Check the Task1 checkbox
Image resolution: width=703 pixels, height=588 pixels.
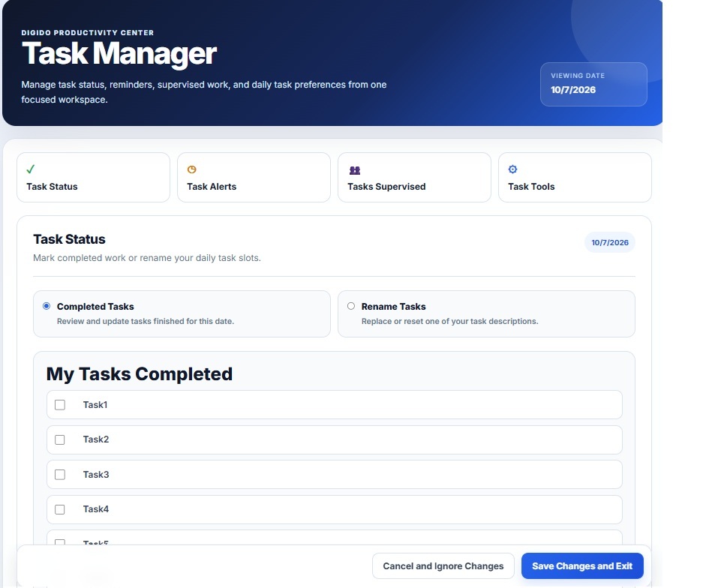(x=59, y=405)
